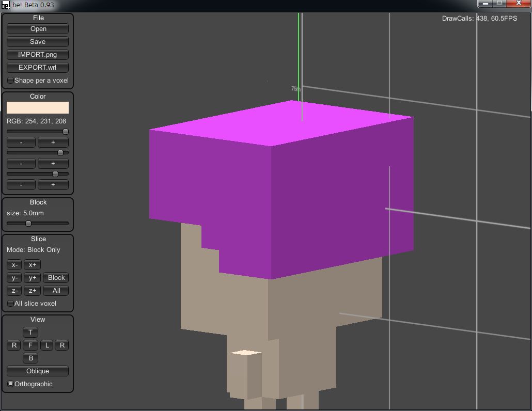The image size is (532, 411).
Task: Click the IMPORT.png button
Action: click(x=38, y=55)
